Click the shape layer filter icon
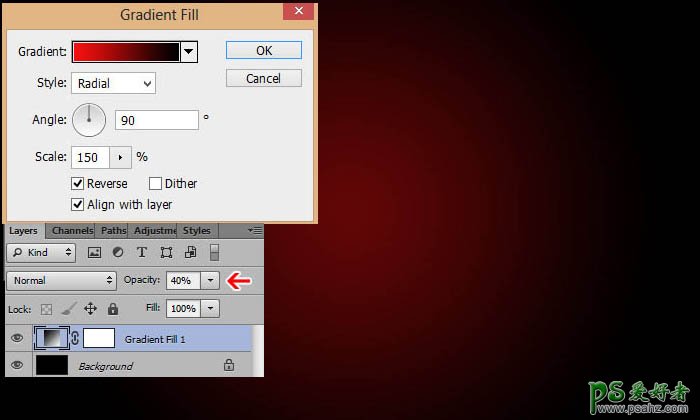The height and width of the screenshot is (420, 700). [166, 253]
